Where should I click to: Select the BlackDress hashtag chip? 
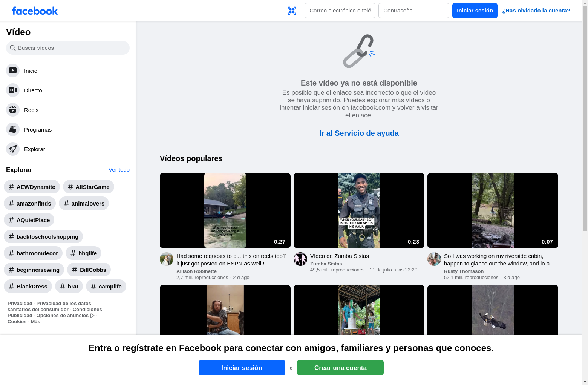(28, 286)
